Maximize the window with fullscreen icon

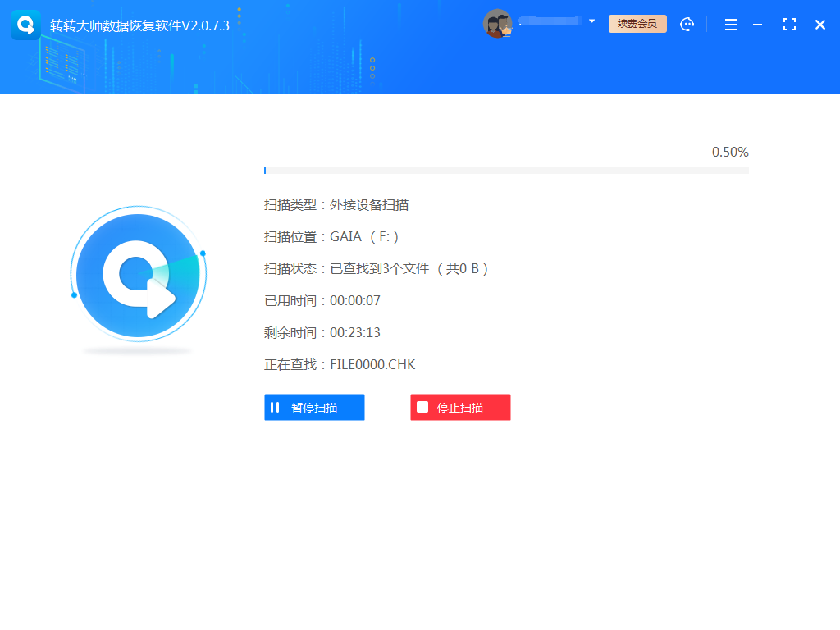[789, 24]
